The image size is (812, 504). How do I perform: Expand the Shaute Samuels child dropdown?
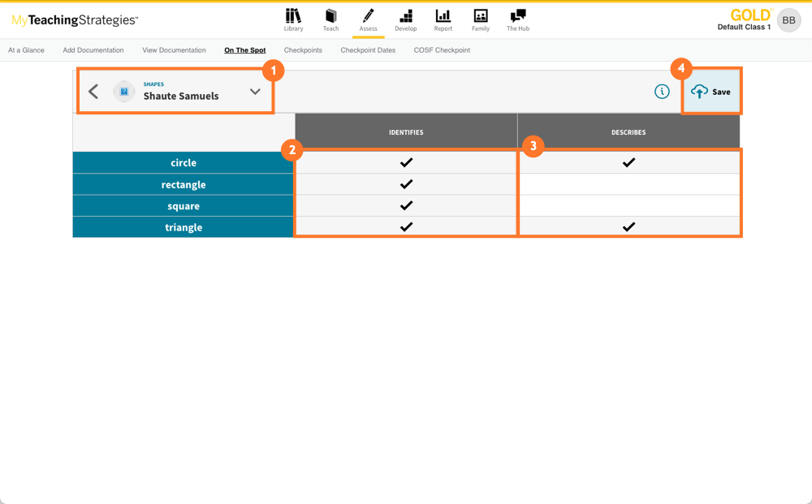pos(255,92)
